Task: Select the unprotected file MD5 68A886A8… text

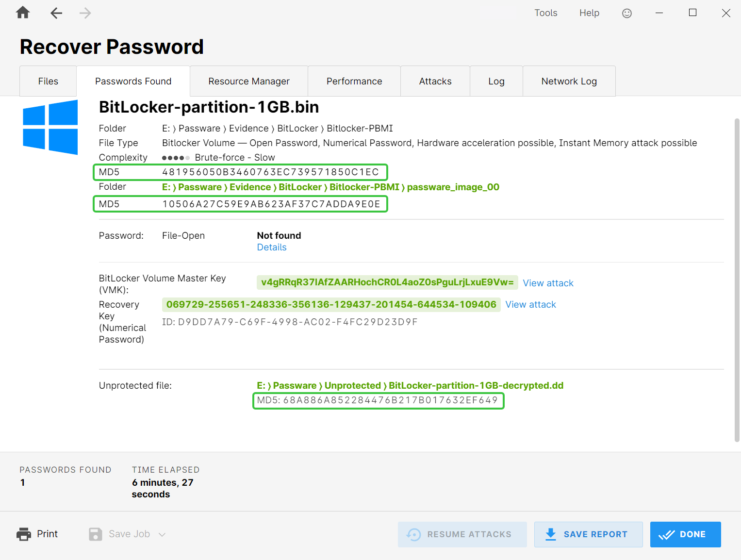Action: pos(378,400)
